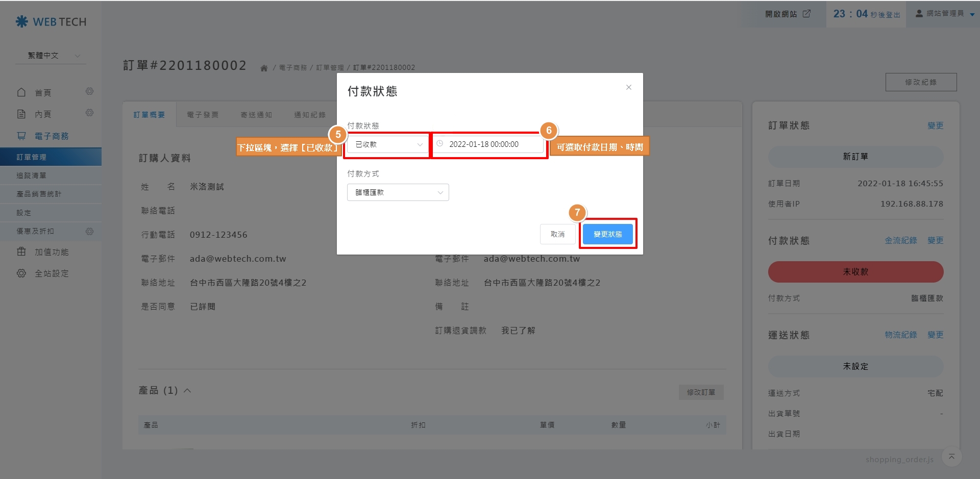
Task: Switch to the 電子發票 tab
Action: tap(203, 115)
